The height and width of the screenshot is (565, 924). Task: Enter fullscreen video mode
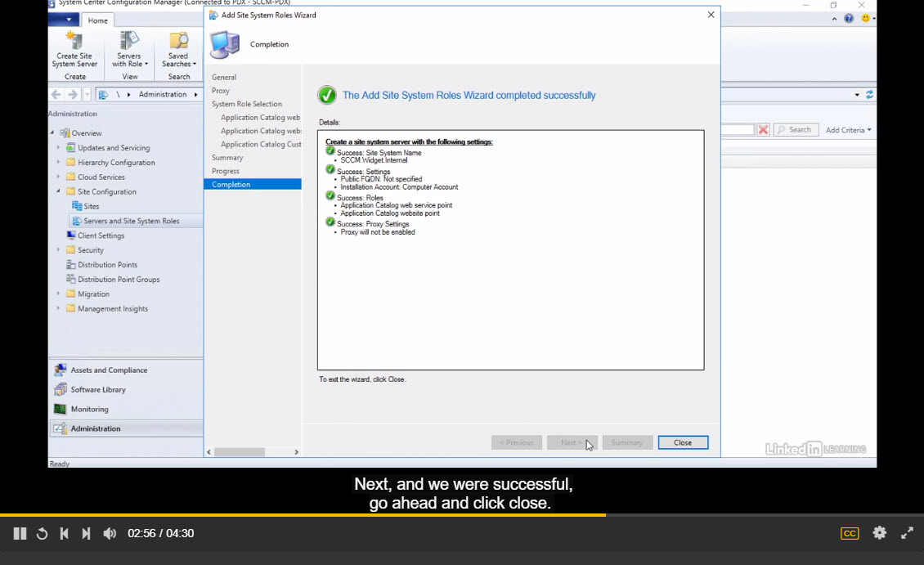[907, 533]
